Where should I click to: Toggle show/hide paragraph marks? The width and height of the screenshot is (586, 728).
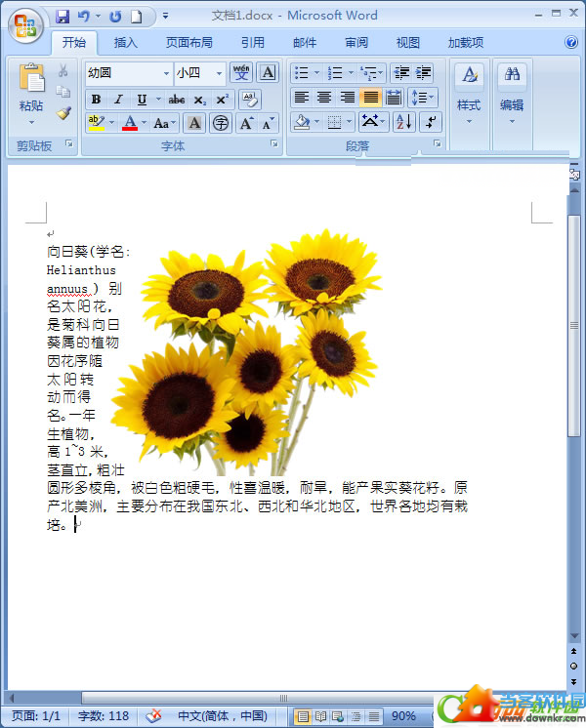[x=431, y=123]
